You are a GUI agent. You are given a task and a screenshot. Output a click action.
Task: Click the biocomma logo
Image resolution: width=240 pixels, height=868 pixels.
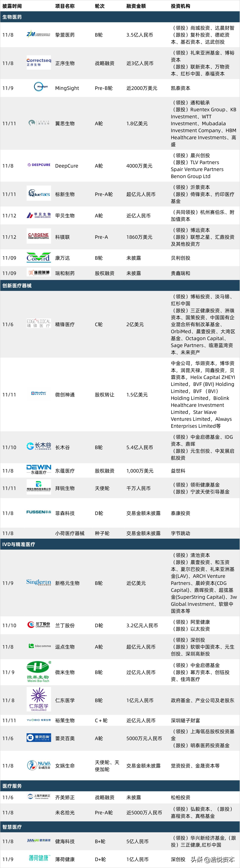[x=40, y=646]
